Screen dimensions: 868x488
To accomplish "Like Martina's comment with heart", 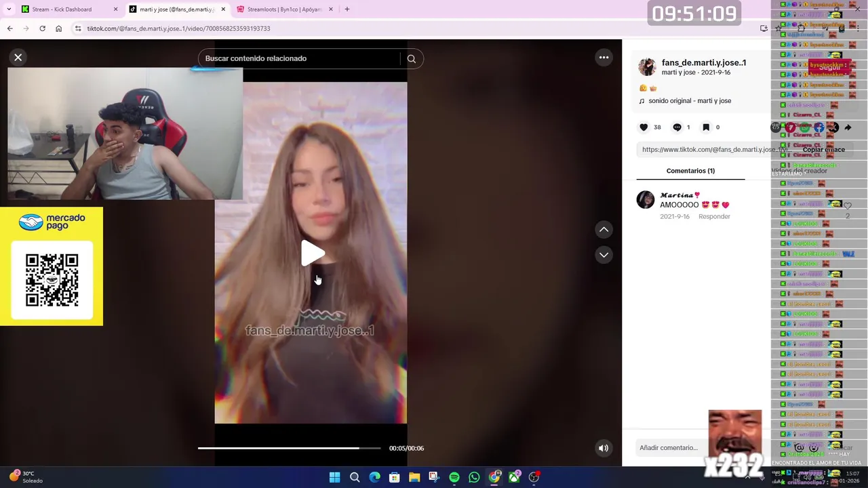I will [848, 205].
